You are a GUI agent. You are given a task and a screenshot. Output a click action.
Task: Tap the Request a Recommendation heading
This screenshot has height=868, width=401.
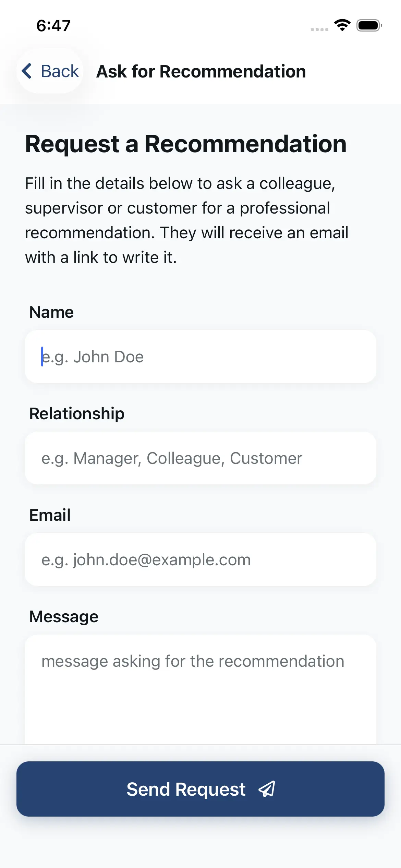point(186,144)
